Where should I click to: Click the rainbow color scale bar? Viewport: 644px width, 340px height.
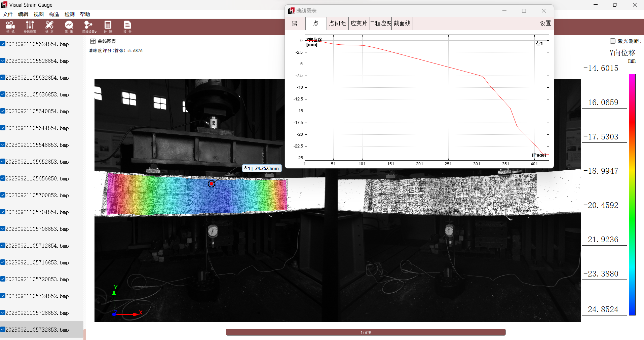[x=632, y=195]
